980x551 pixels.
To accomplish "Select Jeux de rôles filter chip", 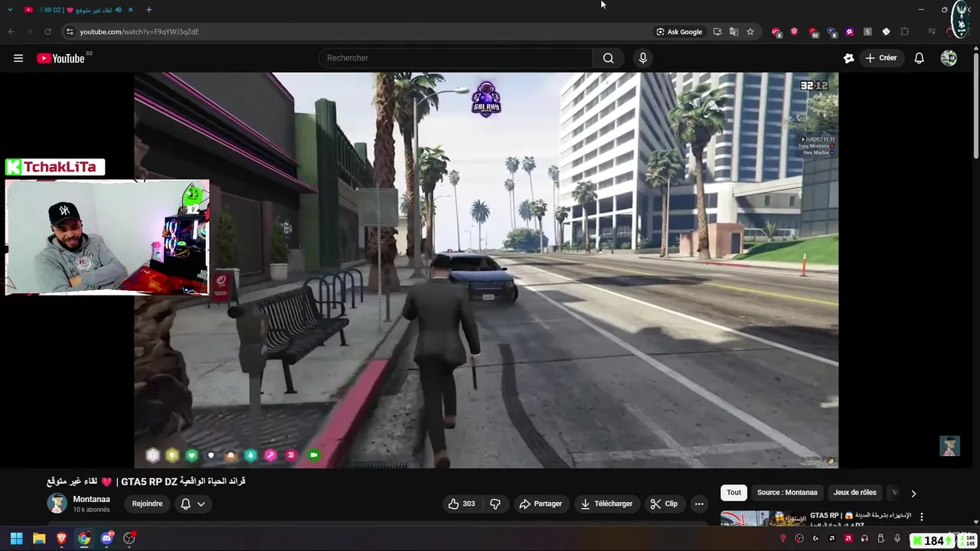I will tap(854, 492).
